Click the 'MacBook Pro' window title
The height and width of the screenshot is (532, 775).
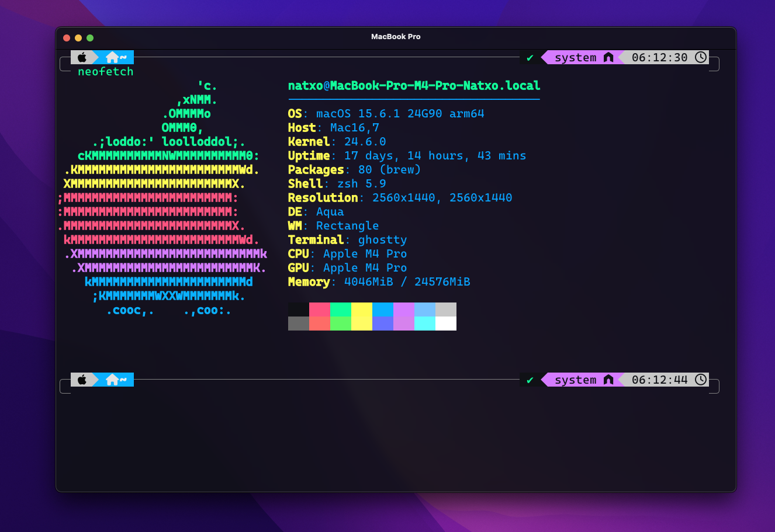pyautogui.click(x=396, y=36)
